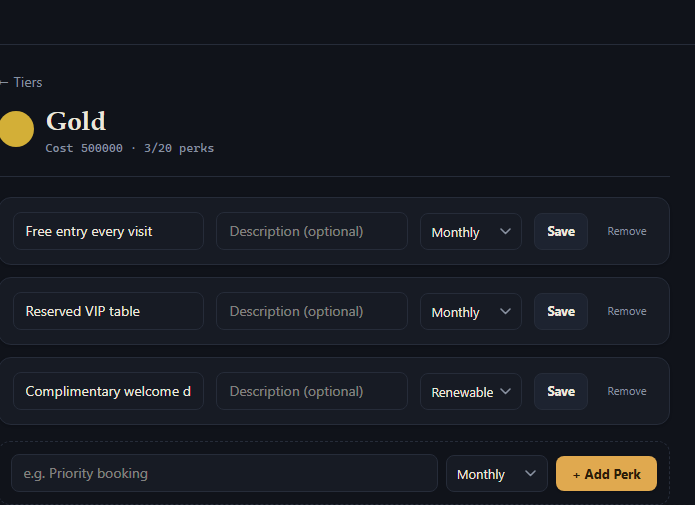Edit the 'Free entry every visit' perk name
The image size is (695, 505).
pyautogui.click(x=108, y=231)
